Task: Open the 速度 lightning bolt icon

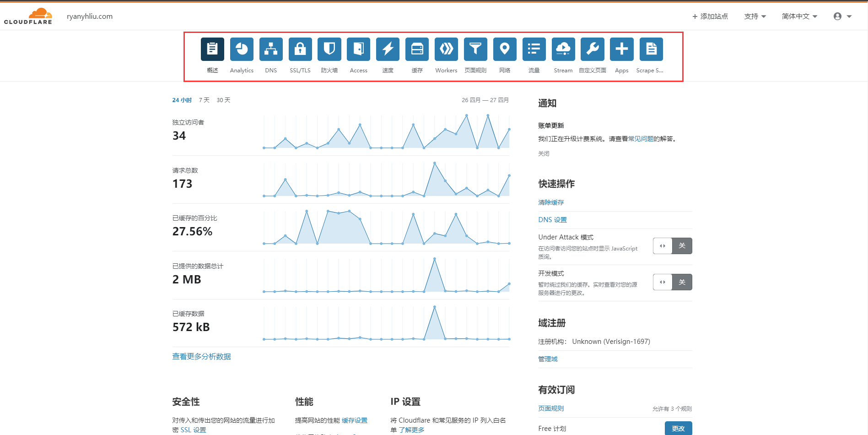Action: 388,49
